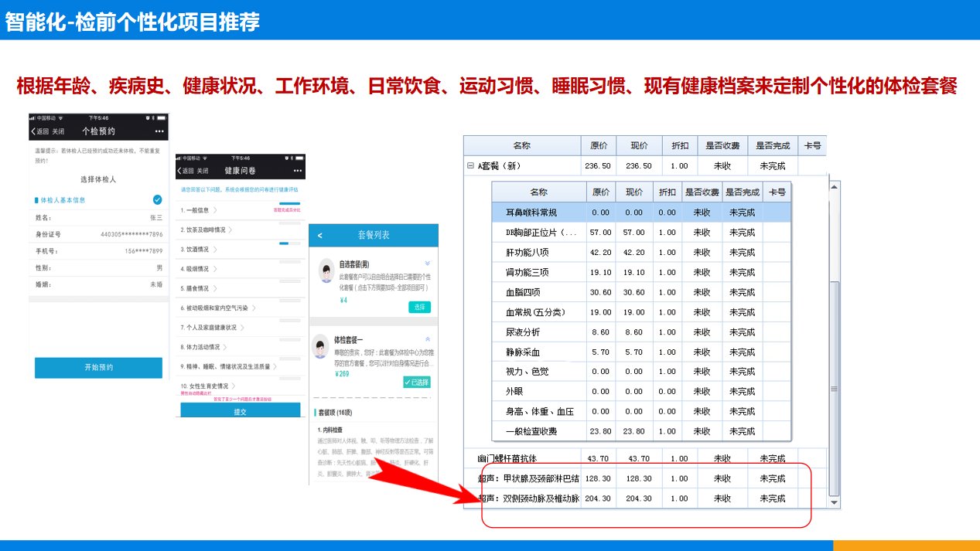Viewport: 980px width, 551px height.
Task: Click the 姓名 field showing 张三
Action: 98,218
